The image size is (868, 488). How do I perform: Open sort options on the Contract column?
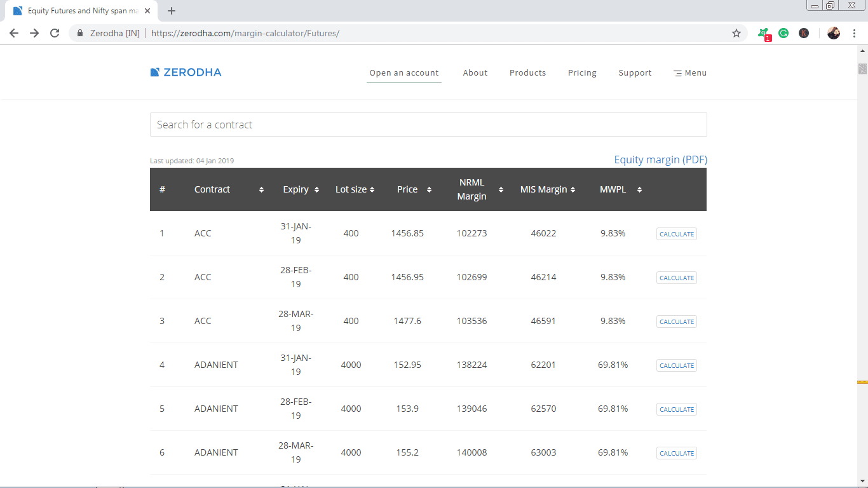tap(261, 189)
